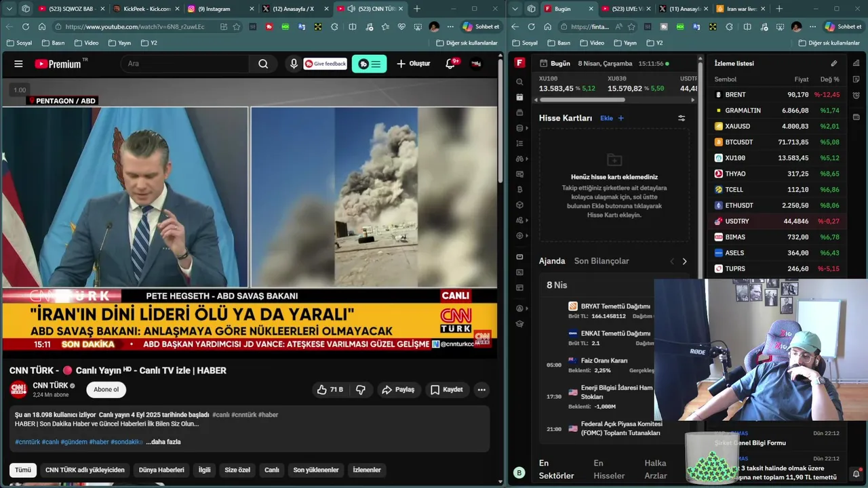Open tab actions chevron in left browser
Viewport: 868px width, 488px height.
8,9
